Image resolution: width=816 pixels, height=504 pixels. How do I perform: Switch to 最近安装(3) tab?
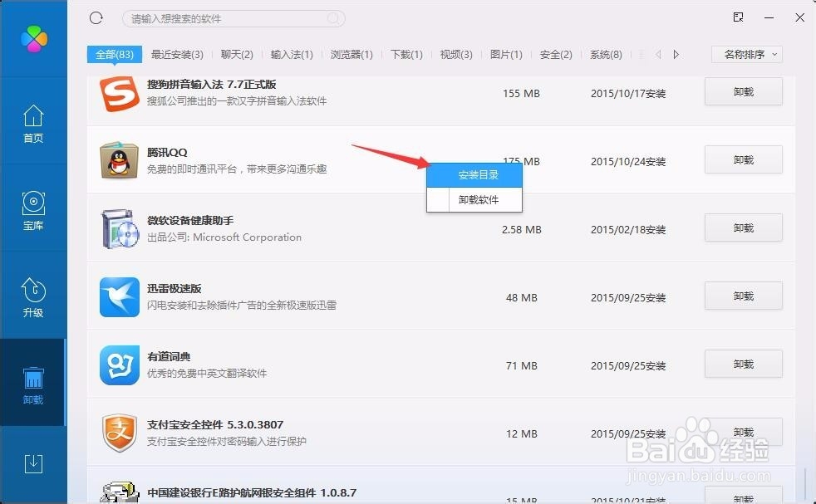click(x=177, y=54)
